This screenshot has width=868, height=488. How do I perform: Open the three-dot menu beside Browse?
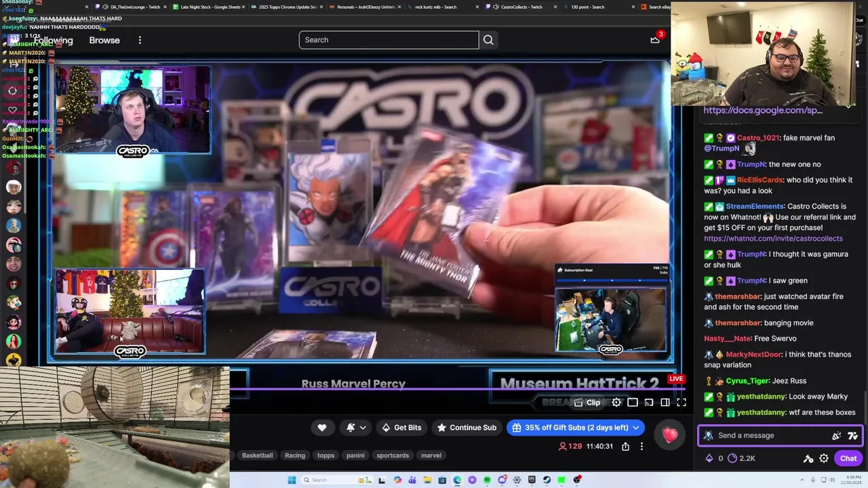(x=140, y=40)
